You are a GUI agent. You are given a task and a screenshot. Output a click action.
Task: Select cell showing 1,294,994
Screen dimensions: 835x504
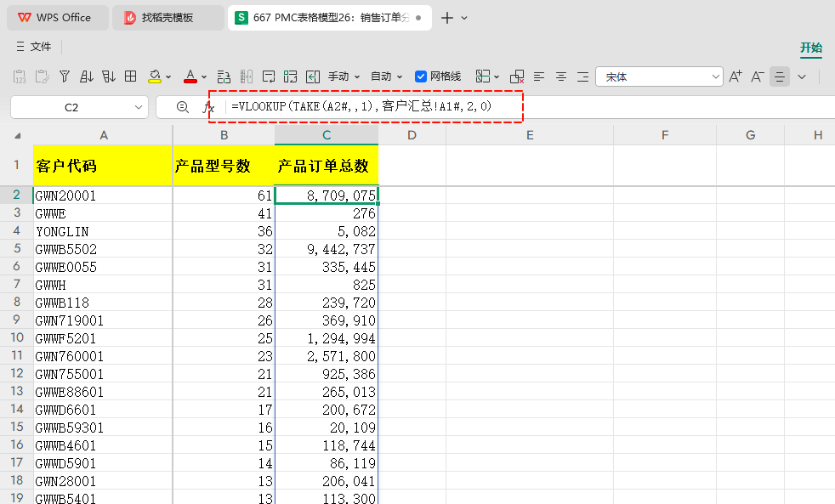[x=327, y=338]
